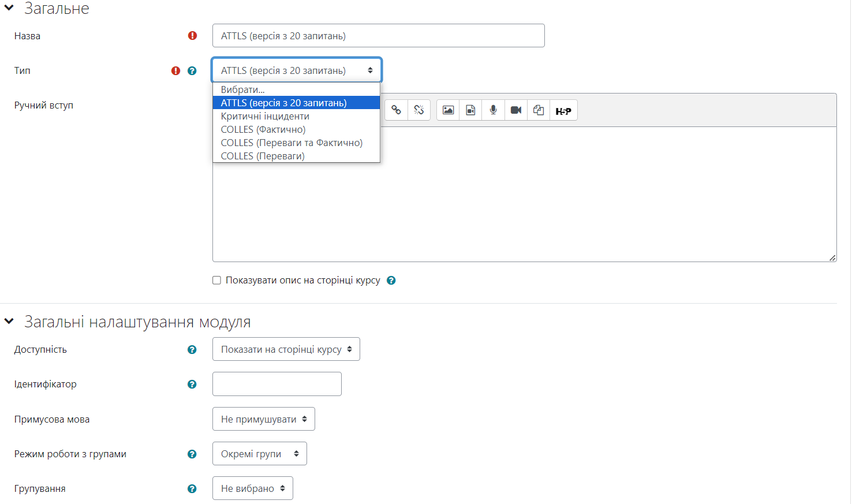Open the Групування dropdown
Screen dimensions: 852x504
point(253,488)
